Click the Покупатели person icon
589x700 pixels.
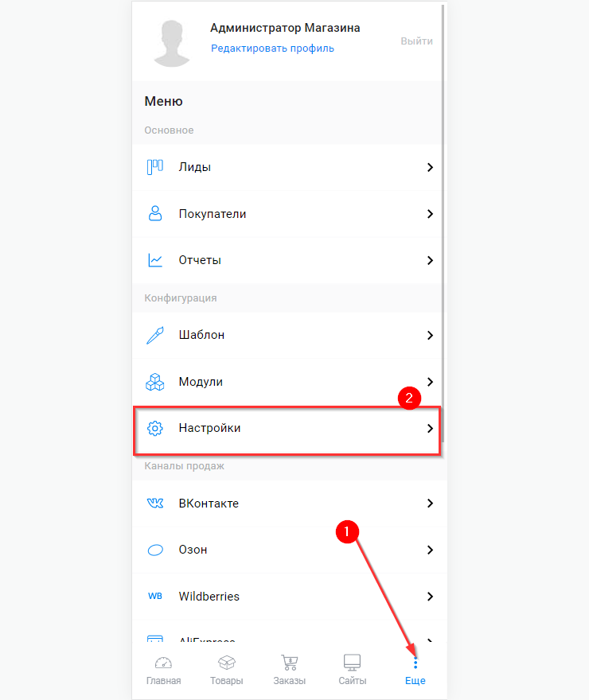pos(155,213)
